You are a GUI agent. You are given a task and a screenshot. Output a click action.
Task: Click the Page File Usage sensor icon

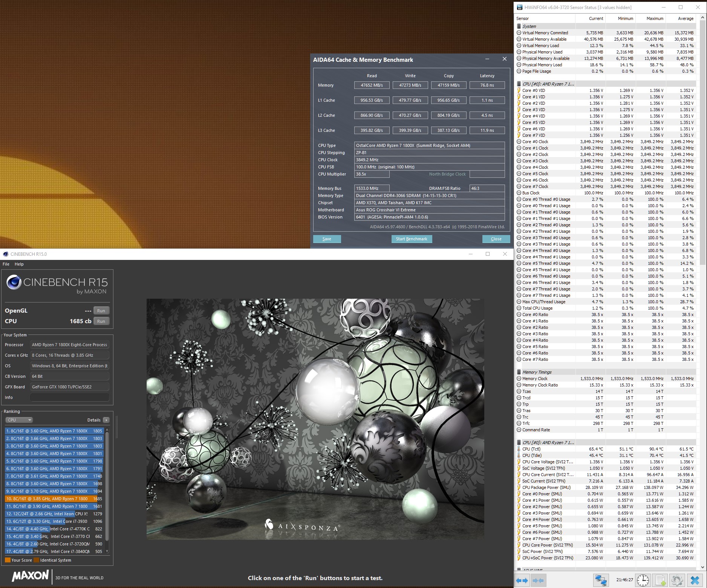(x=519, y=71)
